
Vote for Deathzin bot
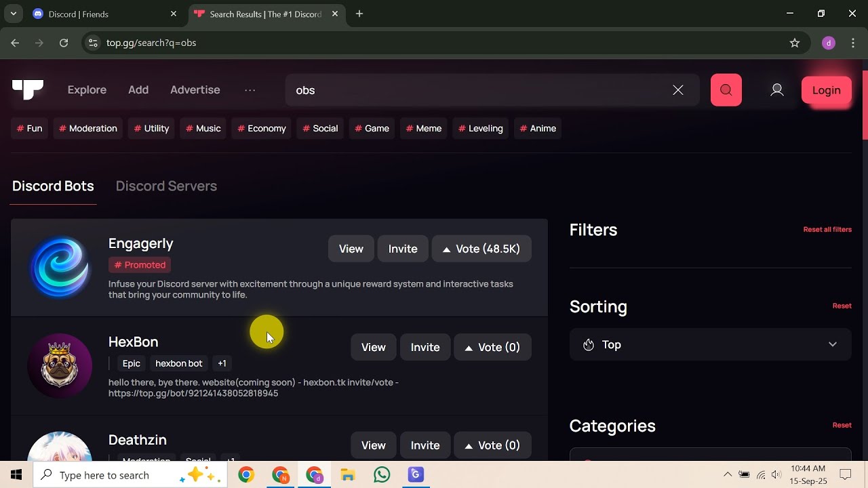pos(492,445)
